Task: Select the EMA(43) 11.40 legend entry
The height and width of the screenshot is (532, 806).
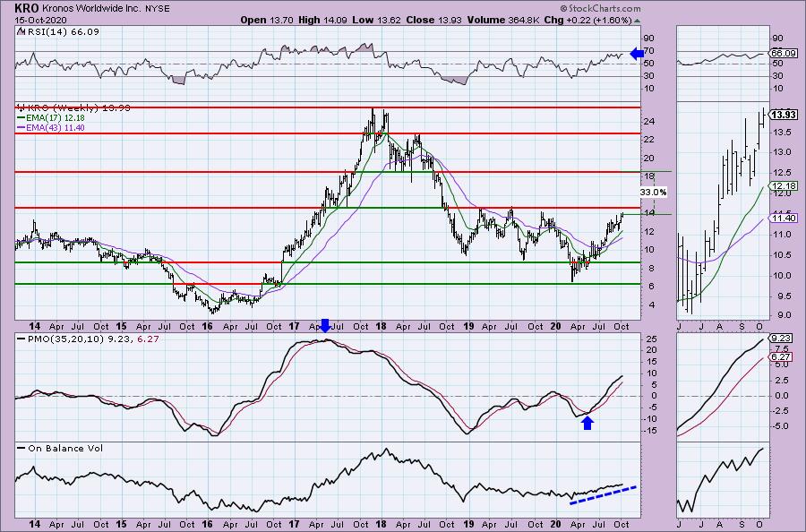Action: pos(56,127)
